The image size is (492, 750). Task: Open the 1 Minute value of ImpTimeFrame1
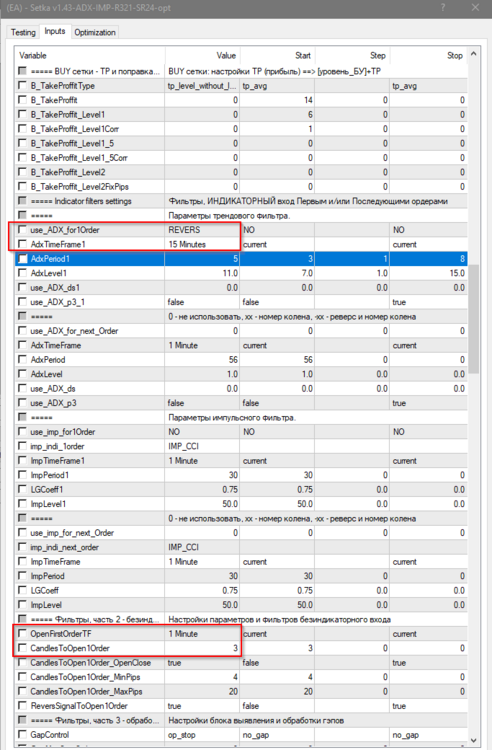[202, 461]
